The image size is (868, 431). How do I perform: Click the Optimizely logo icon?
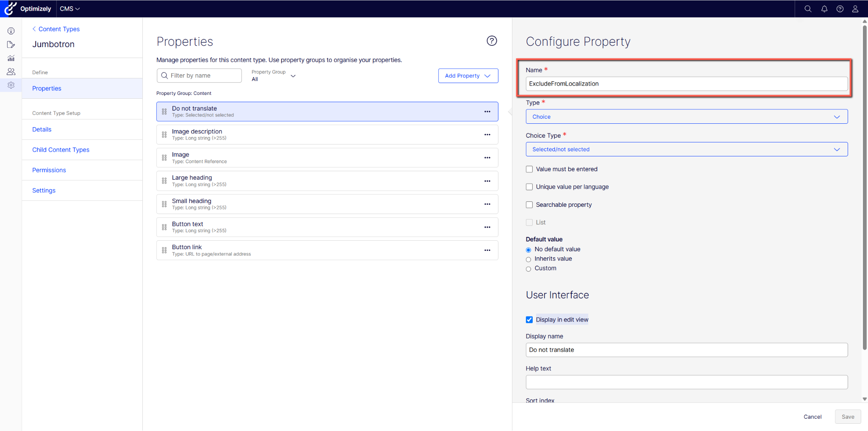click(10, 8)
